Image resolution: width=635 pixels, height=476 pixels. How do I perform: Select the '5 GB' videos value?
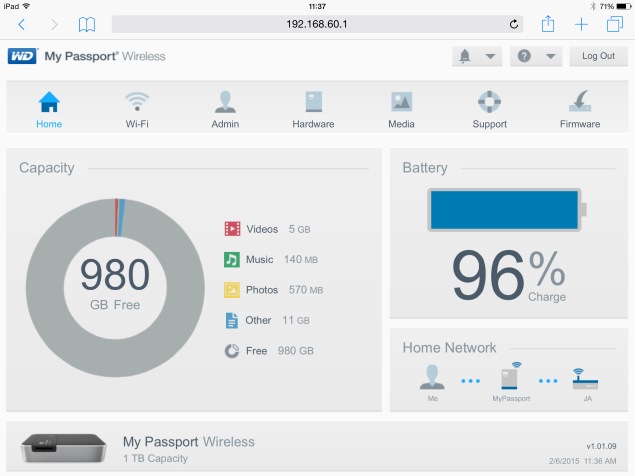click(x=299, y=229)
